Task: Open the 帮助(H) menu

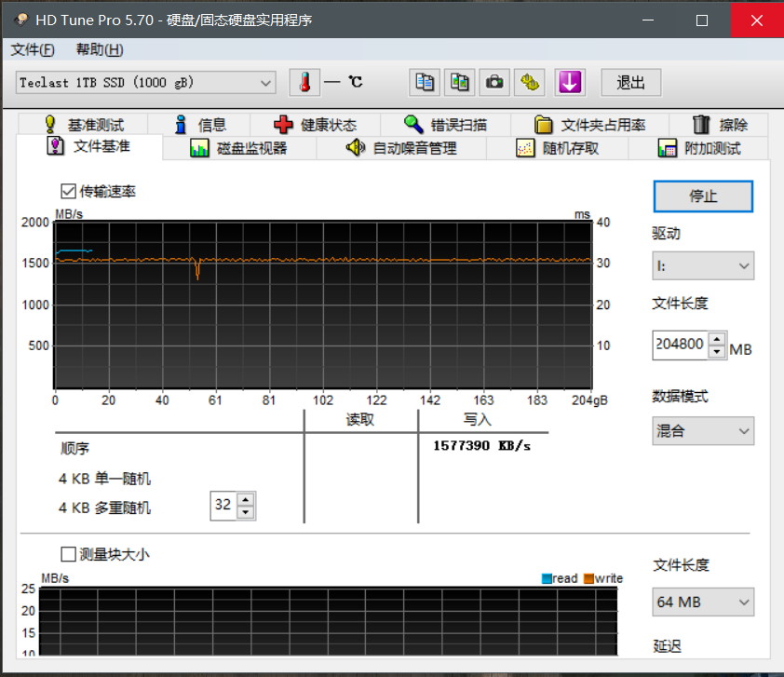Action: [x=100, y=49]
